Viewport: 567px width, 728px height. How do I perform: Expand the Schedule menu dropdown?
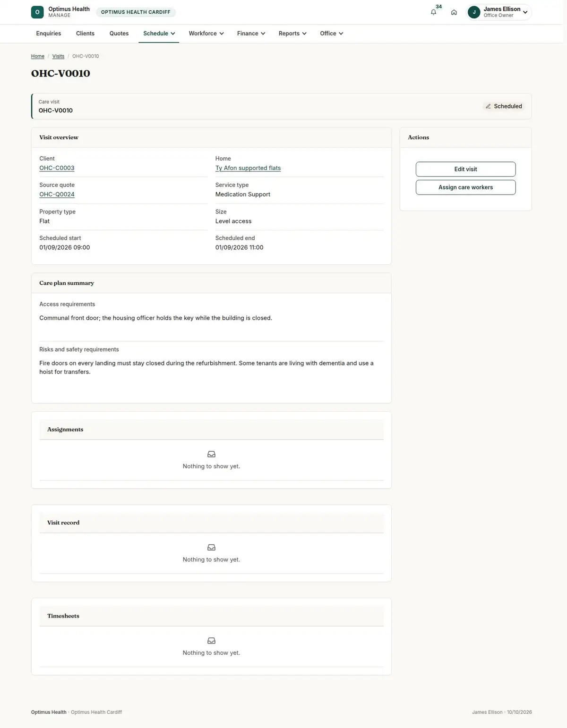coord(159,34)
